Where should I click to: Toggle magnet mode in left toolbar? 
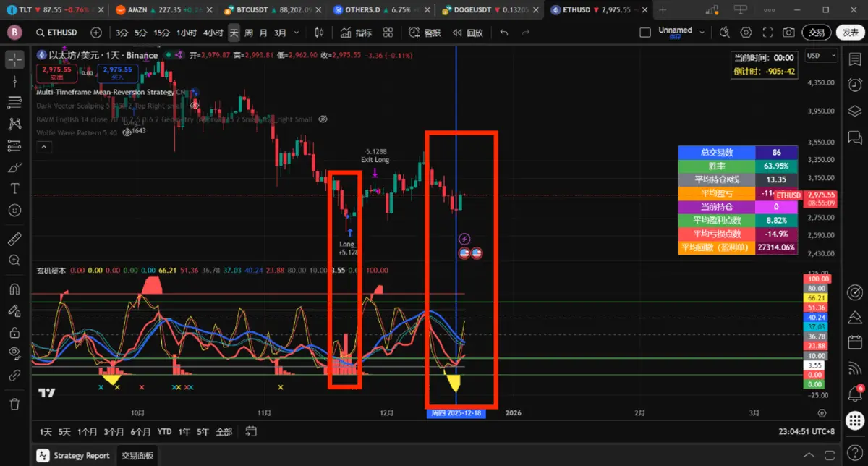point(14,289)
